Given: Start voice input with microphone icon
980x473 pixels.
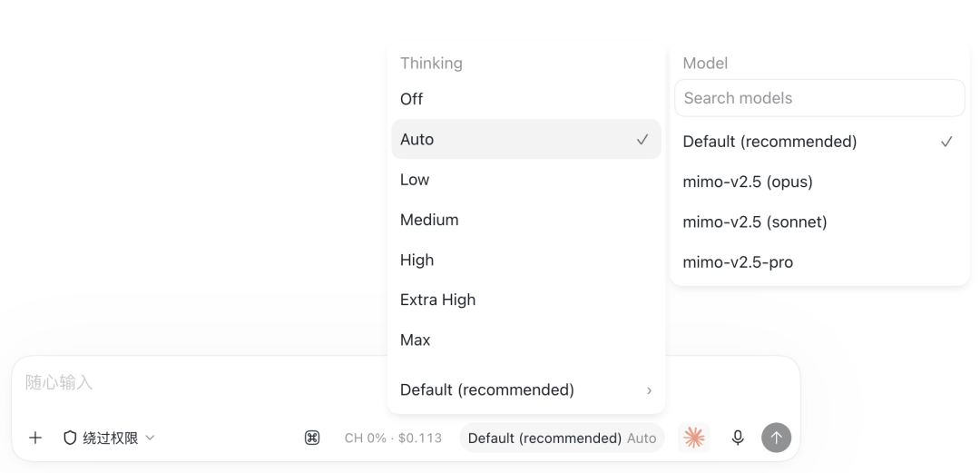Looking at the screenshot, I should (738, 438).
